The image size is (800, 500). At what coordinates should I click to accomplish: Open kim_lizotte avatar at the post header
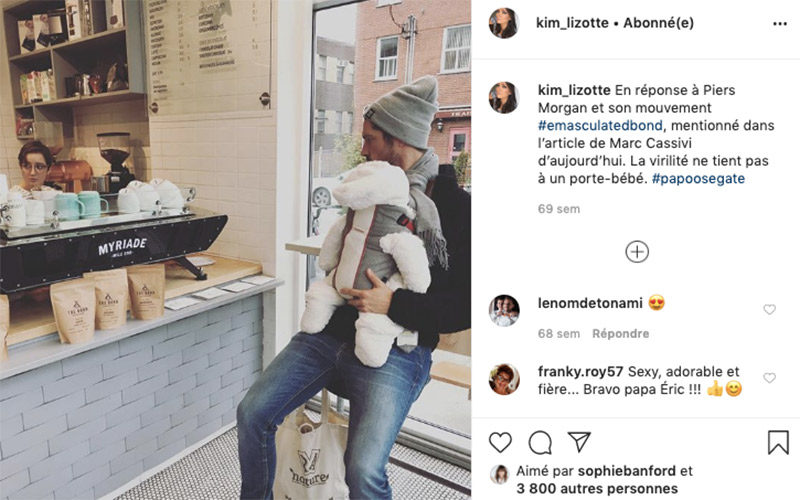pos(504,23)
